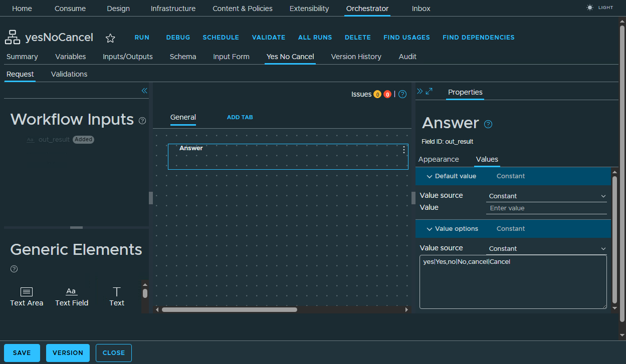
Task: Open the Version History tab
Action: [356, 57]
